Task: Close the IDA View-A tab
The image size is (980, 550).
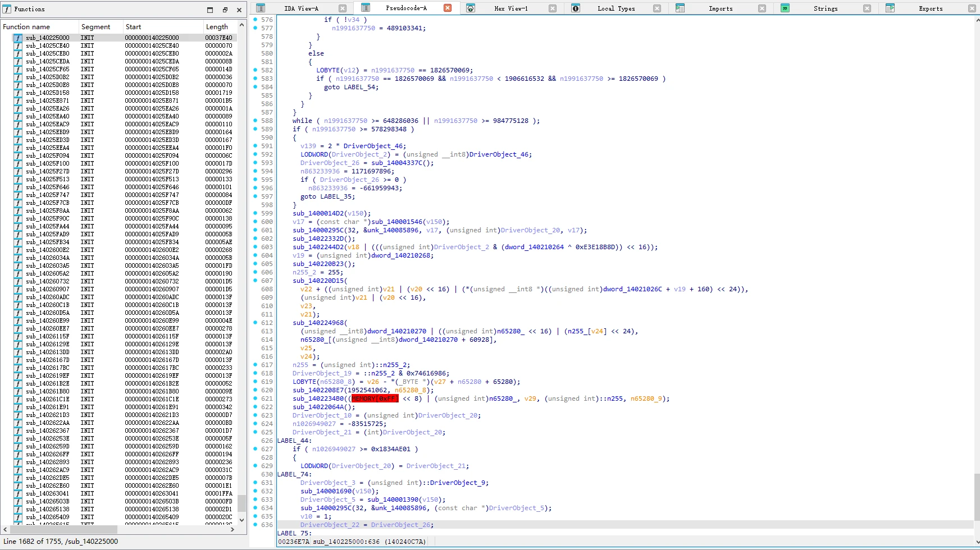Action: (343, 8)
